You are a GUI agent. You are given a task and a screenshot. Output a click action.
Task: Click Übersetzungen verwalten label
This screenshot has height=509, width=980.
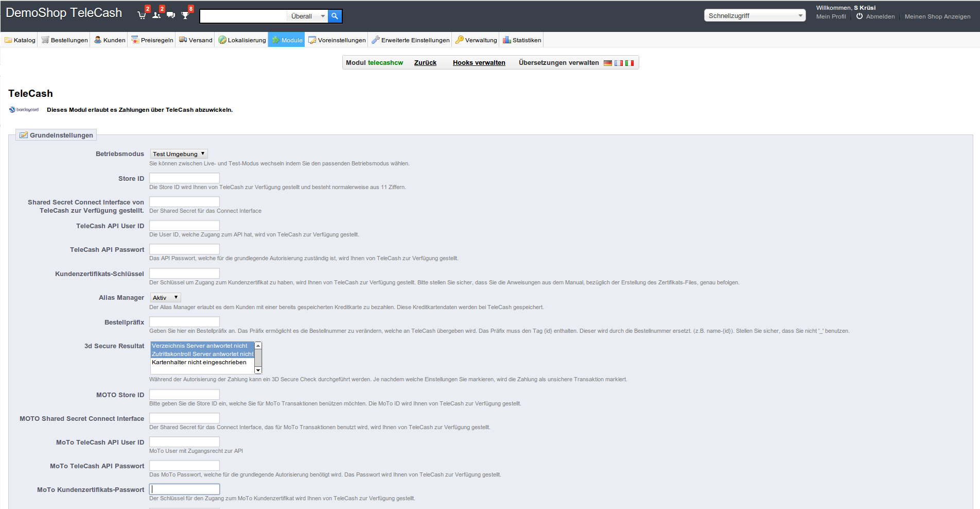coord(558,63)
